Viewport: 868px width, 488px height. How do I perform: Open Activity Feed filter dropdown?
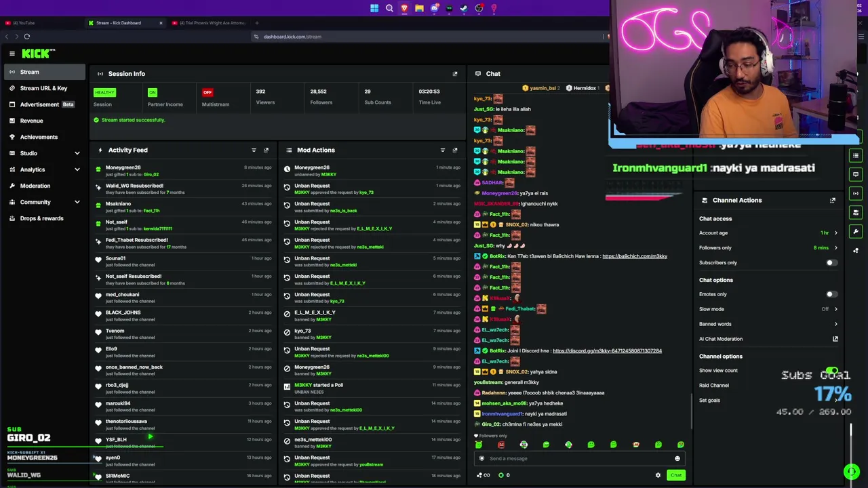pos(254,150)
